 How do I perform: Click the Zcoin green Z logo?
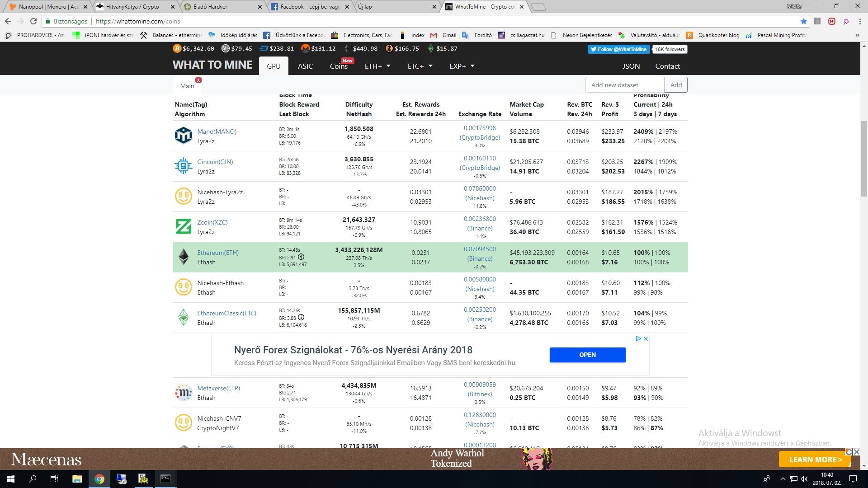pos(184,226)
